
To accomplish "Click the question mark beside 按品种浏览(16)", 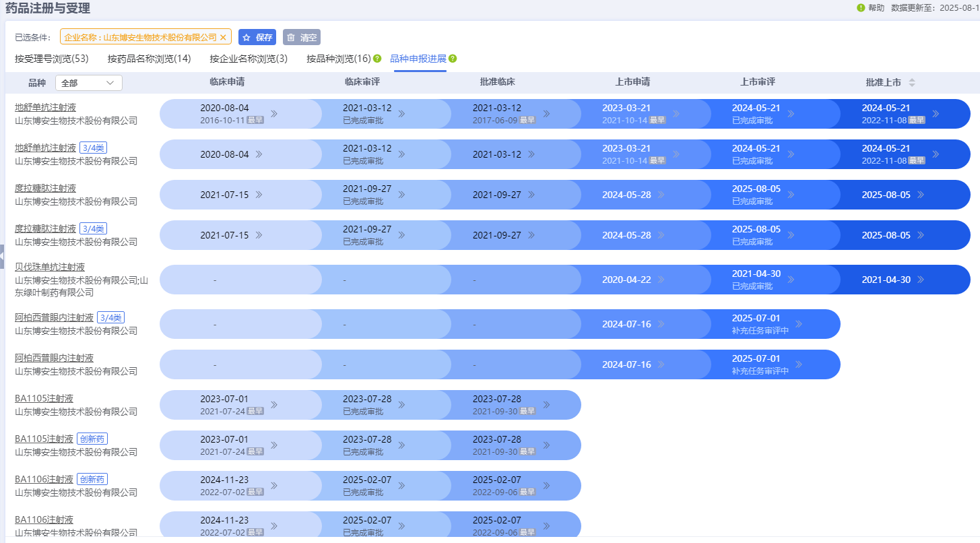I will [377, 59].
